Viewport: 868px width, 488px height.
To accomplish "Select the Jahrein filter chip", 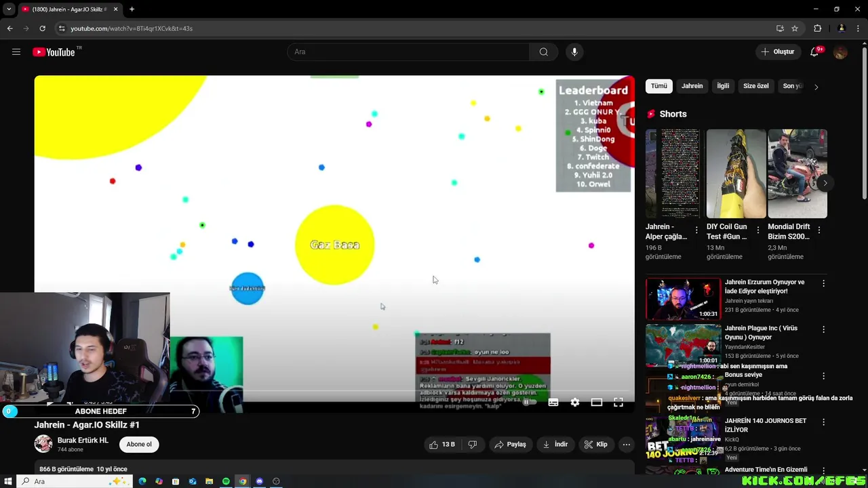I will point(692,86).
